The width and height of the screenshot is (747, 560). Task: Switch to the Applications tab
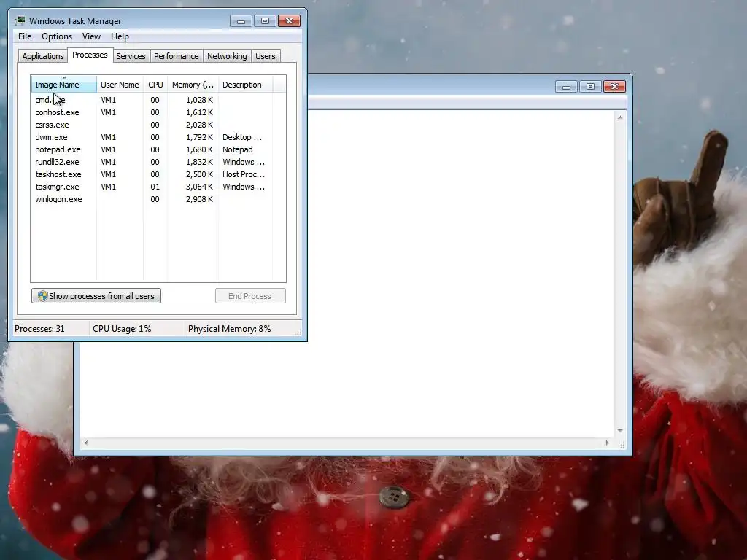[x=43, y=56]
